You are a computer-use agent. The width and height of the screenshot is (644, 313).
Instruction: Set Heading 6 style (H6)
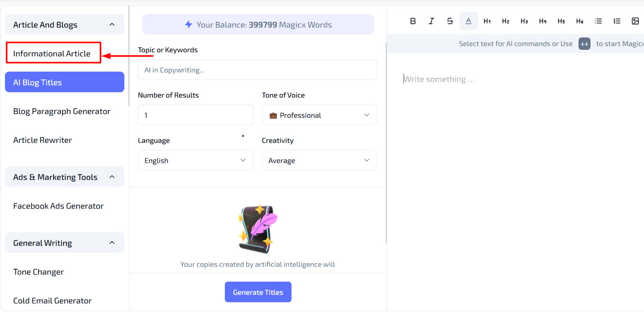pos(580,21)
